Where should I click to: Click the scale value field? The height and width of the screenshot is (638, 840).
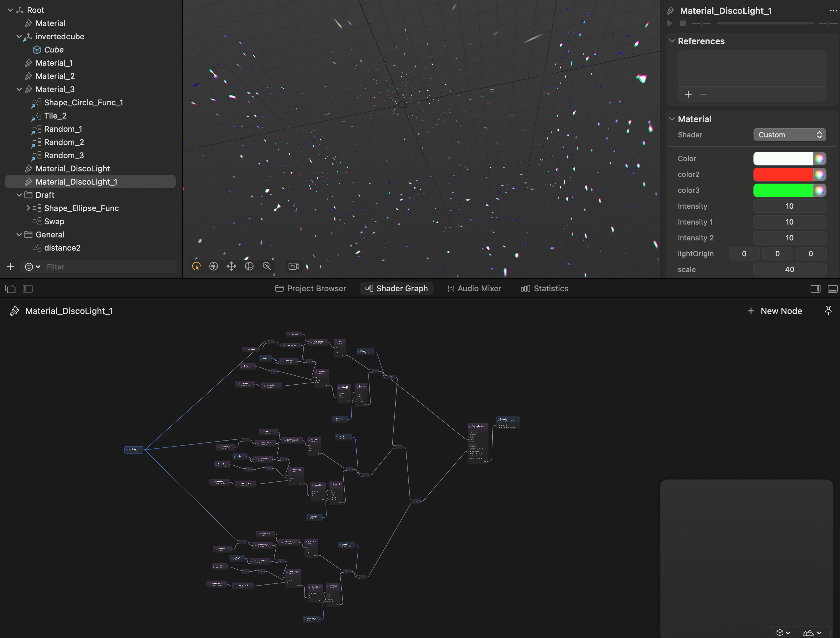click(x=789, y=269)
